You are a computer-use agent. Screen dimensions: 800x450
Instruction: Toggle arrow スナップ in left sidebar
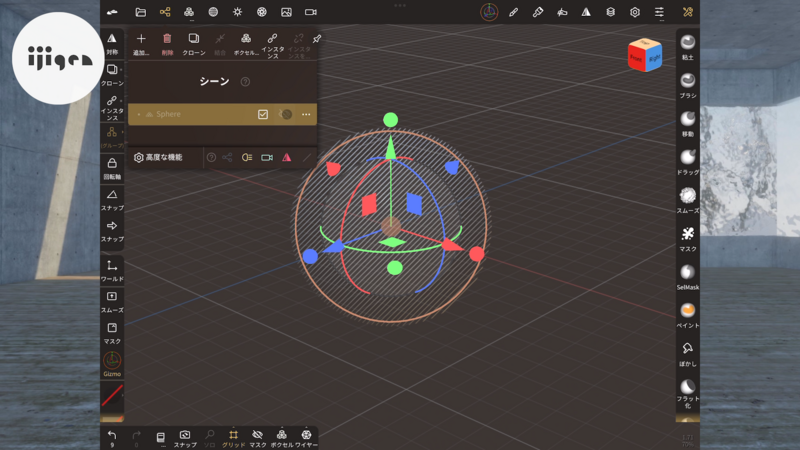pos(112,231)
